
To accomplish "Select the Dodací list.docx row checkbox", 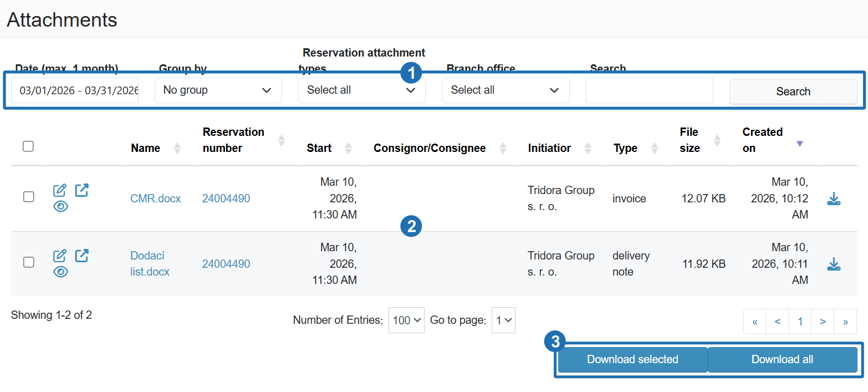I will click(x=28, y=262).
